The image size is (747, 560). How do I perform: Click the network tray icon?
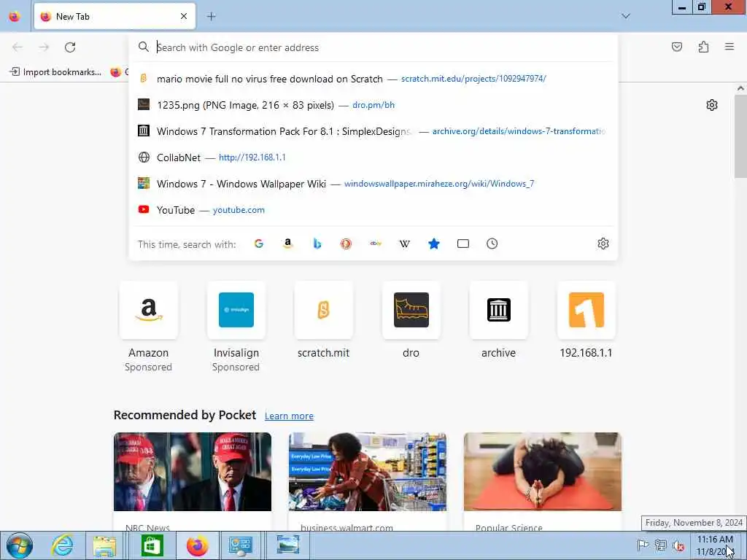coord(660,545)
